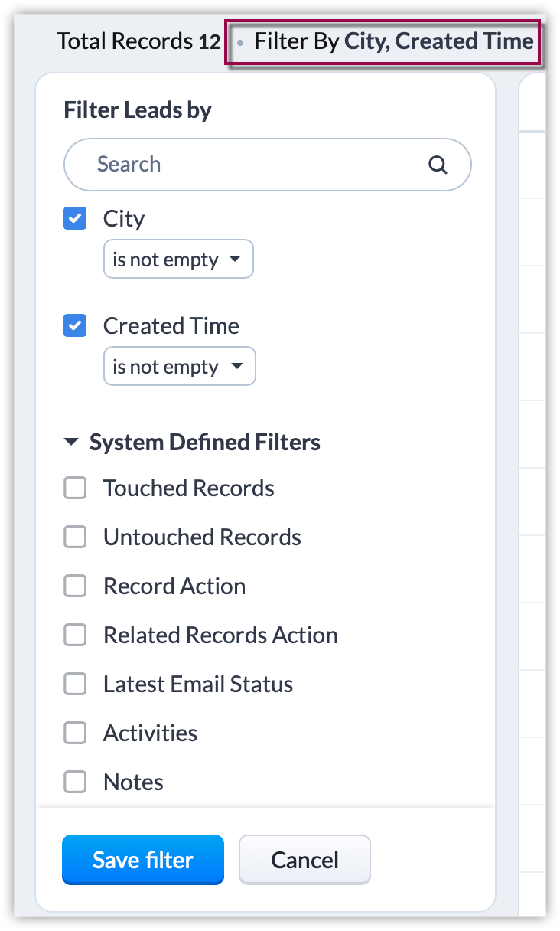Collapse the System Defined Filters section

point(71,443)
